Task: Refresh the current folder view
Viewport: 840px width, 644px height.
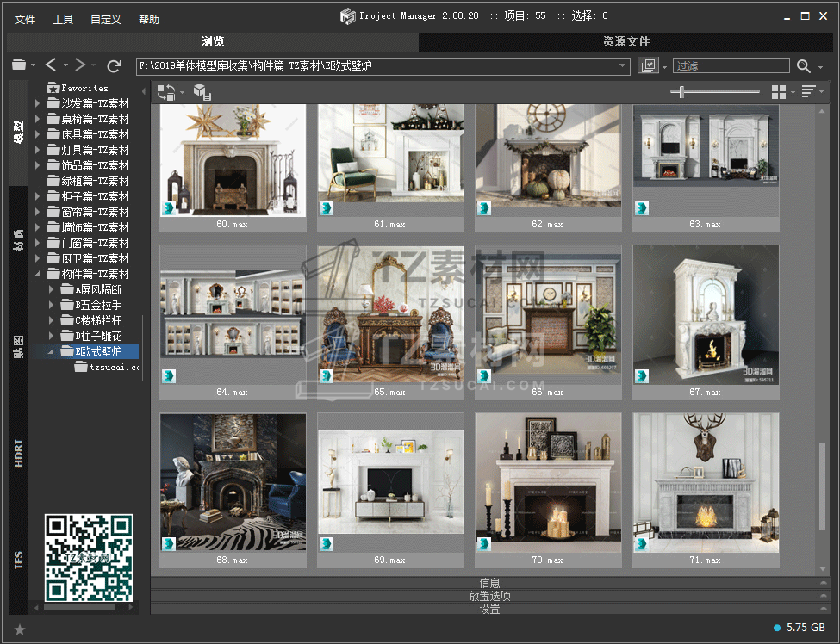Action: point(114,65)
